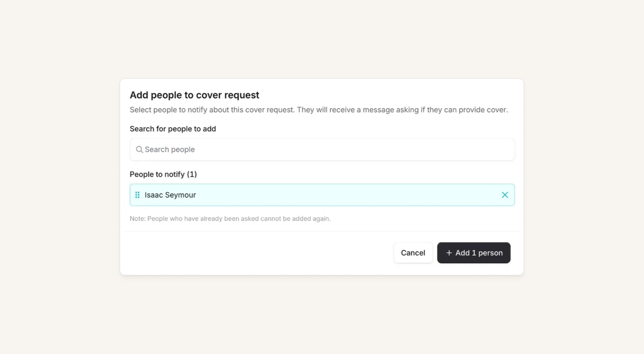Confirm with the Add 1 person button
Image resolution: width=644 pixels, height=354 pixels.
[474, 253]
